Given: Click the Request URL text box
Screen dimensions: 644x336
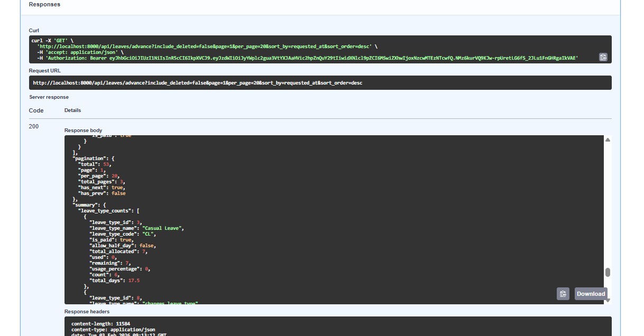Looking at the screenshot, I should tap(320, 83).
